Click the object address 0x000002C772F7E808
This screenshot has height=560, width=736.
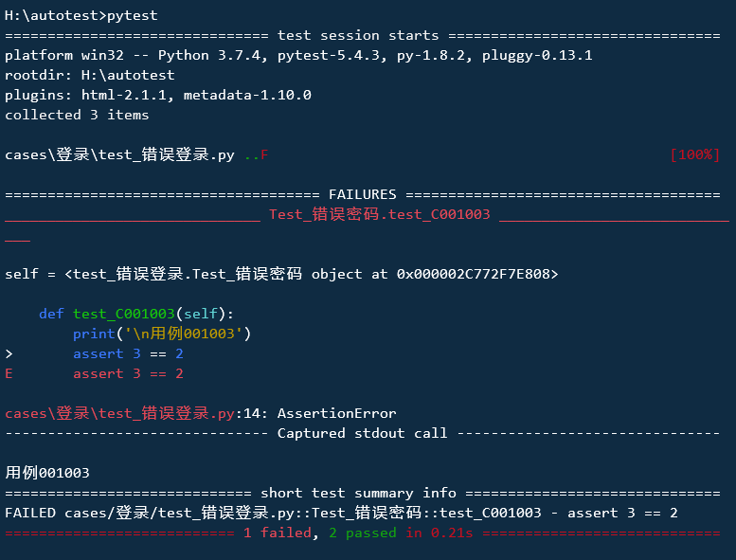474,274
